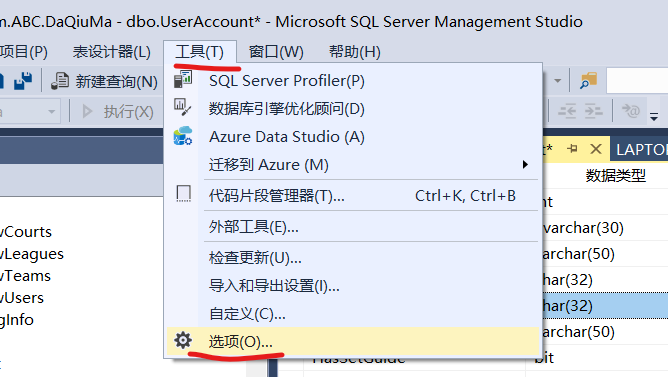The image size is (668, 377).
Task: Click the 新建查询(N) new query icon
Action: pyautogui.click(x=60, y=81)
